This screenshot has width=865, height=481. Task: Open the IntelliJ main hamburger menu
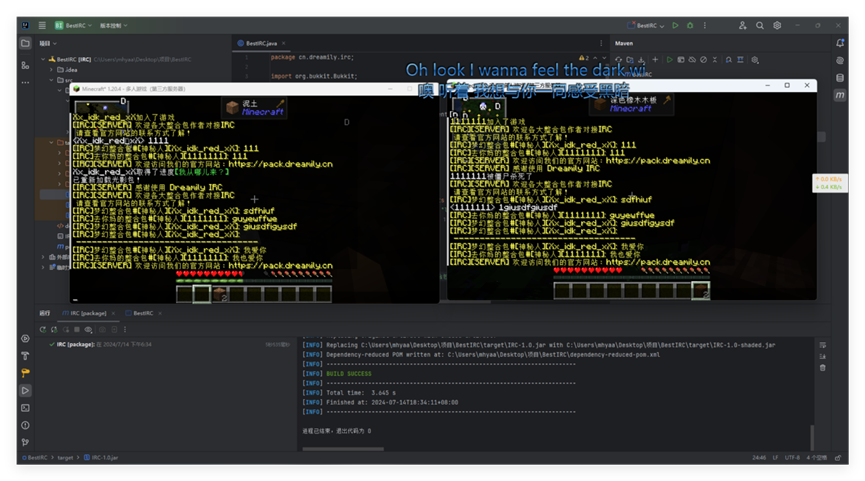pos(42,25)
